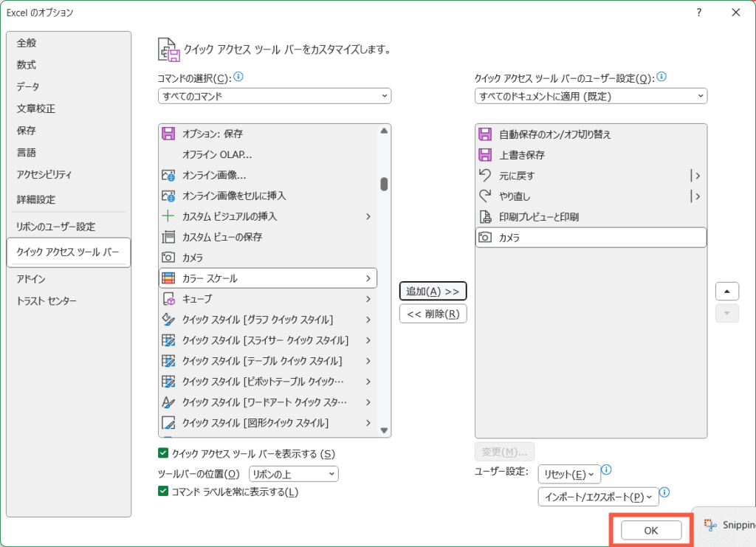Click the オンライン画像 command icon
The width and height of the screenshot is (756, 547).
(168, 176)
